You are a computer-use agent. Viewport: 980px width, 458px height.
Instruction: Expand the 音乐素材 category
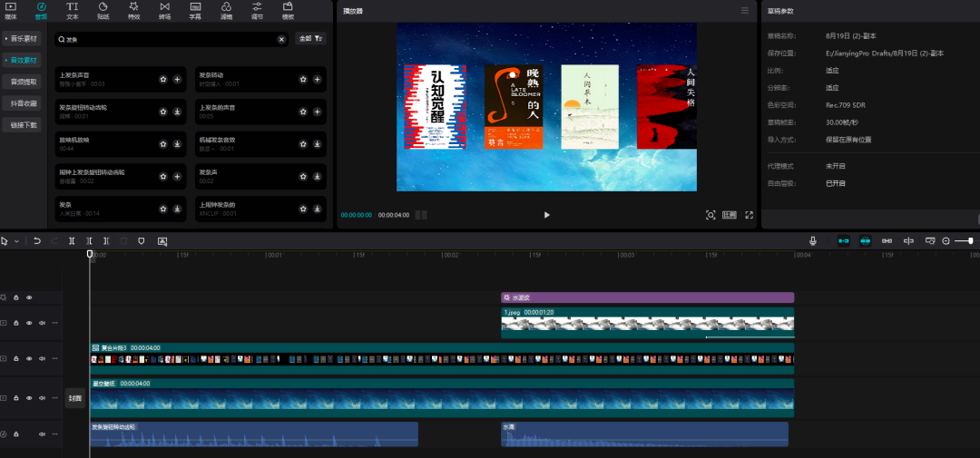[22, 39]
